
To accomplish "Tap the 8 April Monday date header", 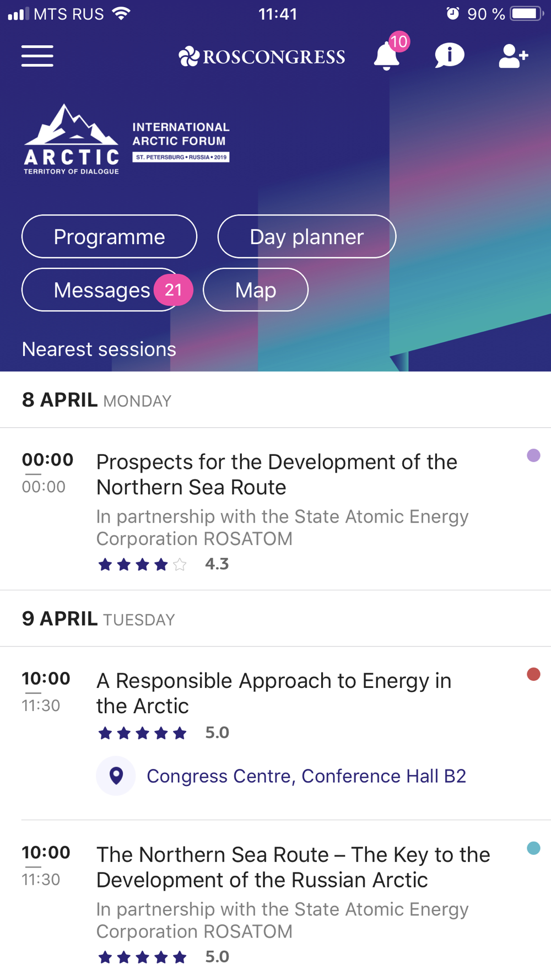I will click(97, 400).
